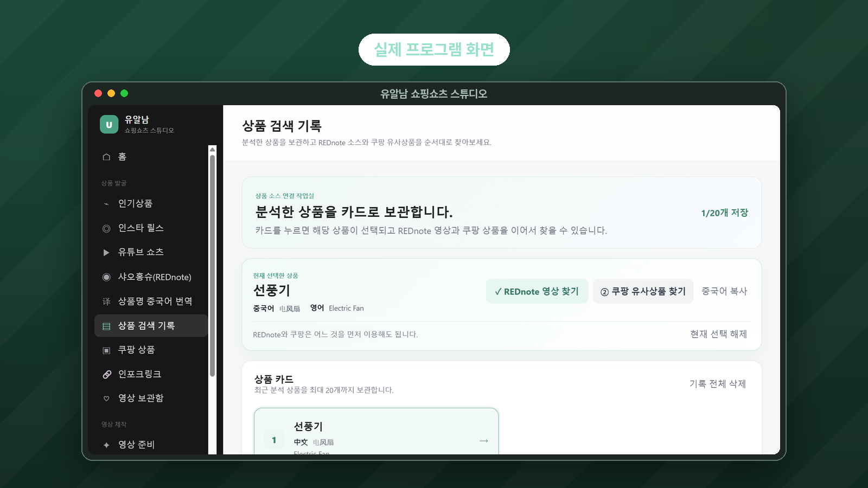Click the red close window button

98,93
